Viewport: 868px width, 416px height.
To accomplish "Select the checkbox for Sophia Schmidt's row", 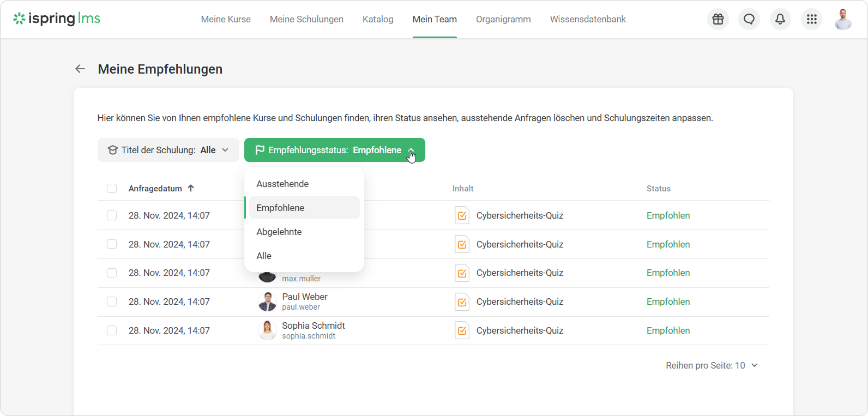I will point(112,330).
